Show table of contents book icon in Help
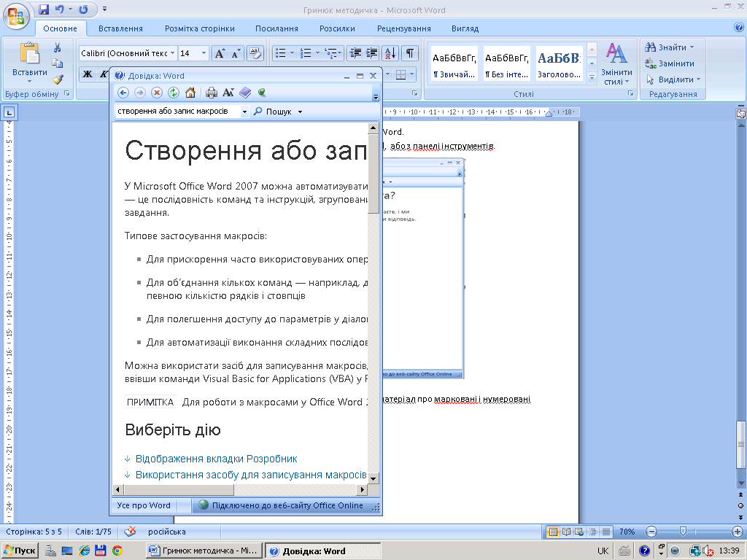Screen dimensions: 747x560 (245, 93)
